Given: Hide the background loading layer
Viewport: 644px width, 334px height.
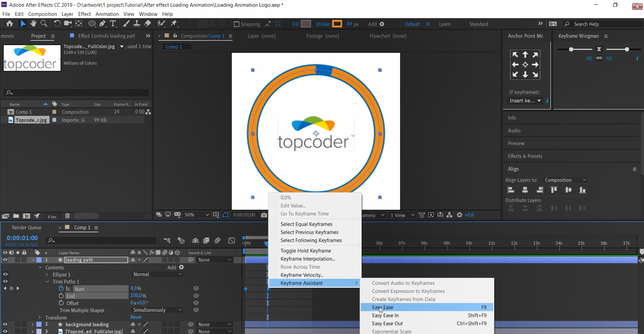Looking at the screenshot, I should [5, 325].
